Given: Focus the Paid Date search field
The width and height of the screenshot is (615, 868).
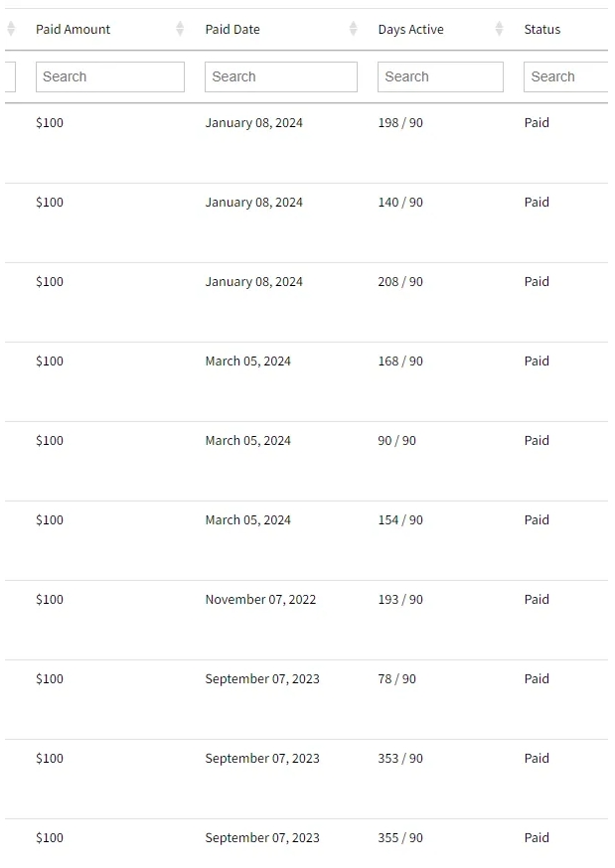Looking at the screenshot, I should click(280, 76).
